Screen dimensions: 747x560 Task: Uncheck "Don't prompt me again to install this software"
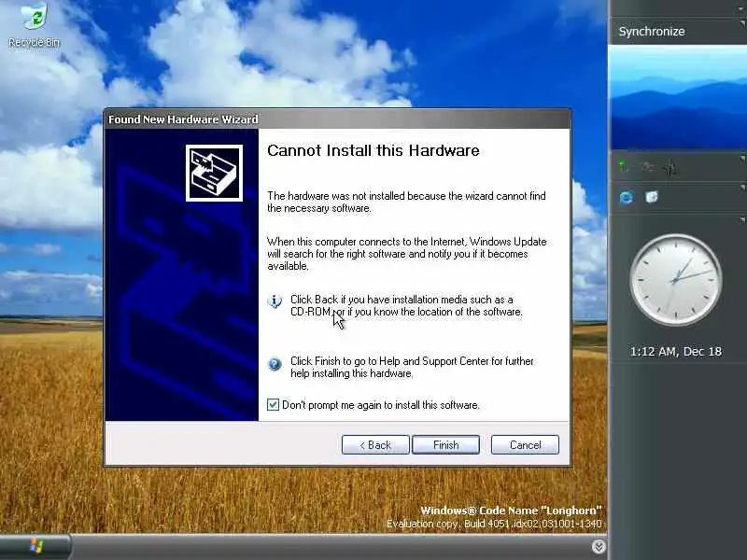[273, 405]
